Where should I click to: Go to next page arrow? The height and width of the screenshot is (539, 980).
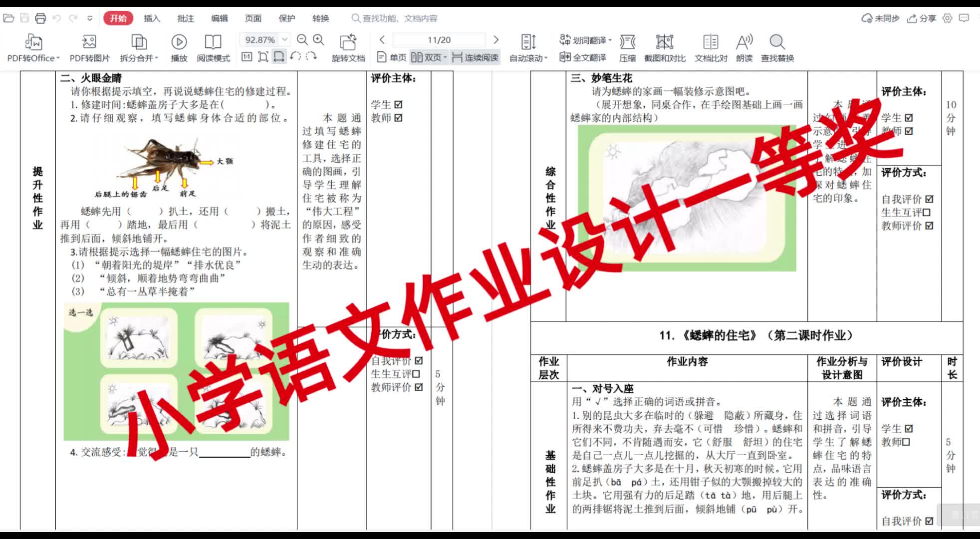click(495, 40)
